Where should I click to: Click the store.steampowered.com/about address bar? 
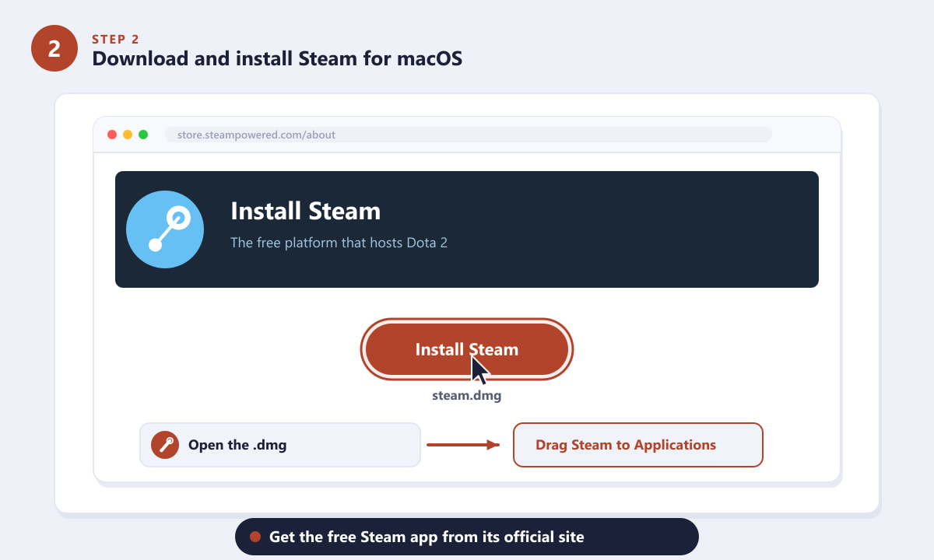(468, 135)
